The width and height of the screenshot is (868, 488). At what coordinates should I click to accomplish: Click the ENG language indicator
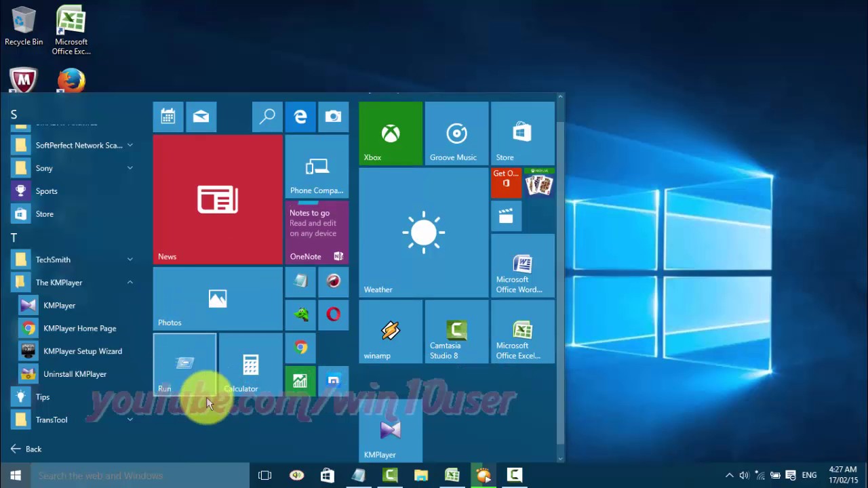(x=809, y=476)
